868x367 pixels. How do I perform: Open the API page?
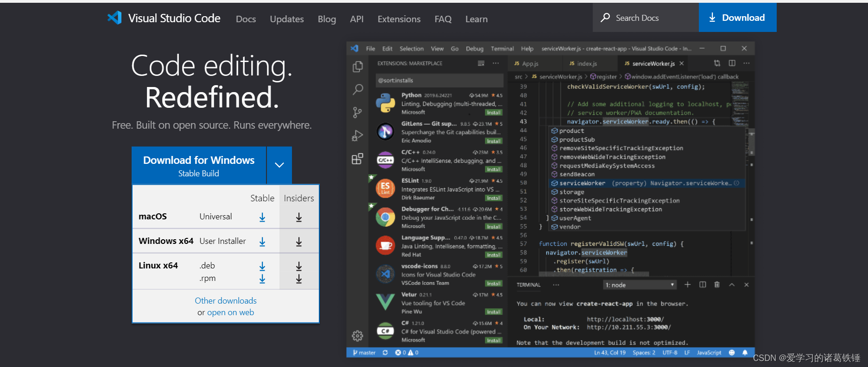click(357, 19)
